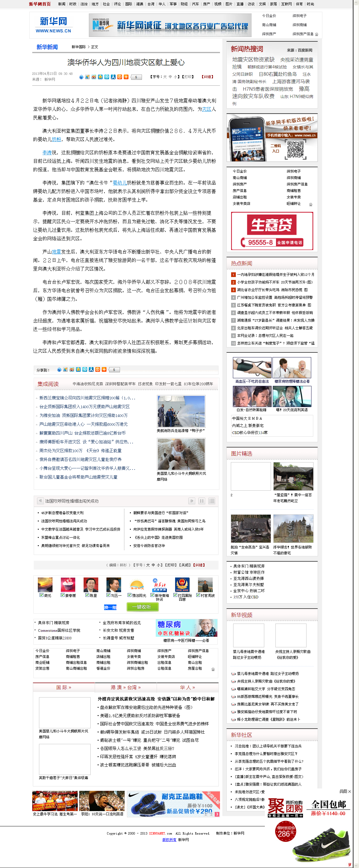
Task: Switch to the 港澳台湾 tab
Action: pyautogui.click(x=126, y=688)
